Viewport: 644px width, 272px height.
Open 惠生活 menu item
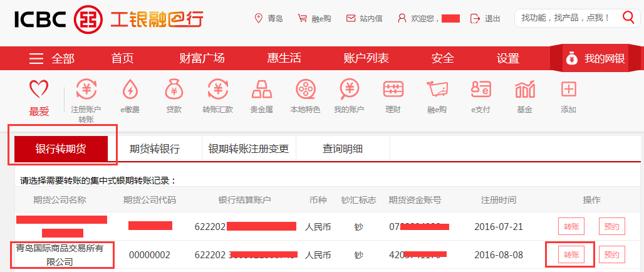(284, 58)
